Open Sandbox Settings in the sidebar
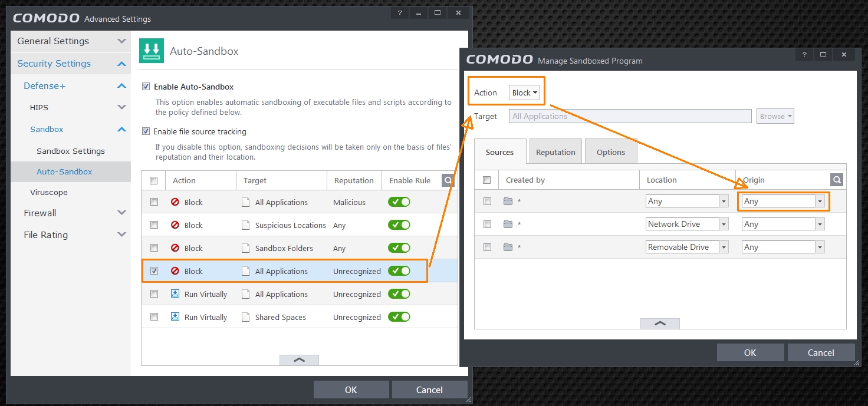 tap(71, 151)
